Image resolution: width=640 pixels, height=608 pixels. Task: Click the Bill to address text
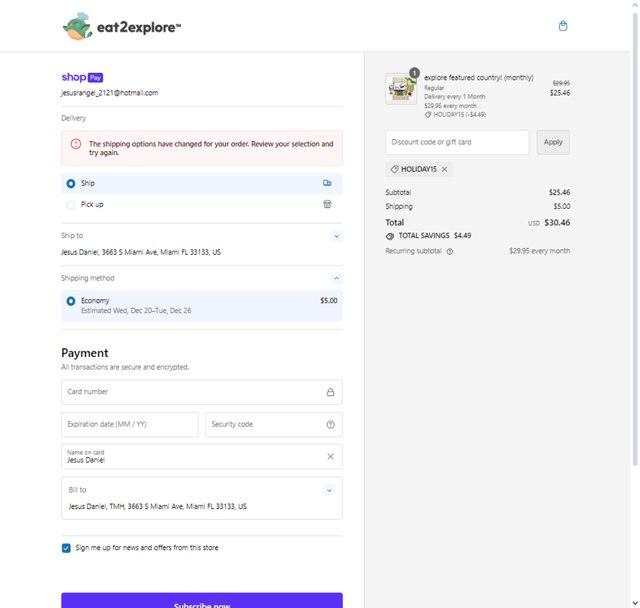pyautogui.click(x=158, y=506)
